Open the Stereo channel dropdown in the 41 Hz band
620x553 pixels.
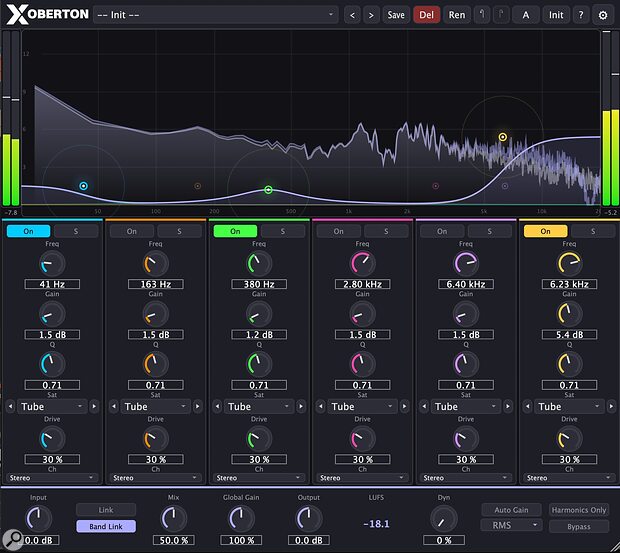point(52,478)
